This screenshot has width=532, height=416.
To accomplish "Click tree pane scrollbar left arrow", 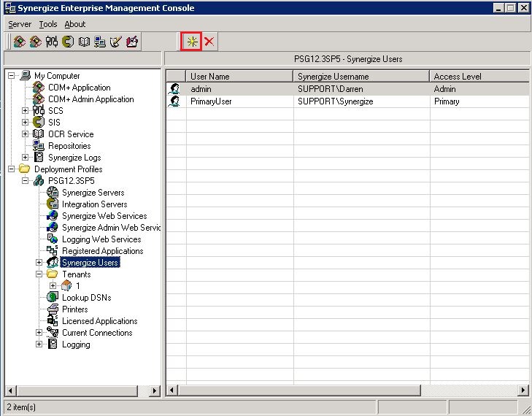I will click(10, 390).
